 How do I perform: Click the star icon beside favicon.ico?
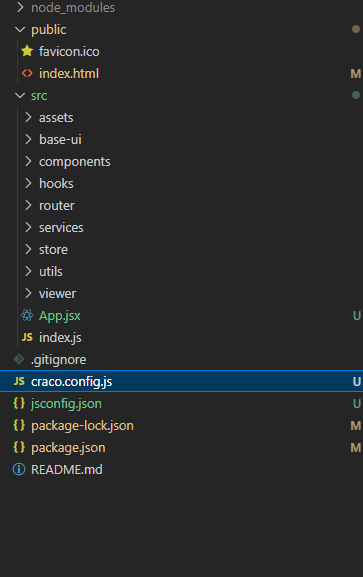pos(27,51)
